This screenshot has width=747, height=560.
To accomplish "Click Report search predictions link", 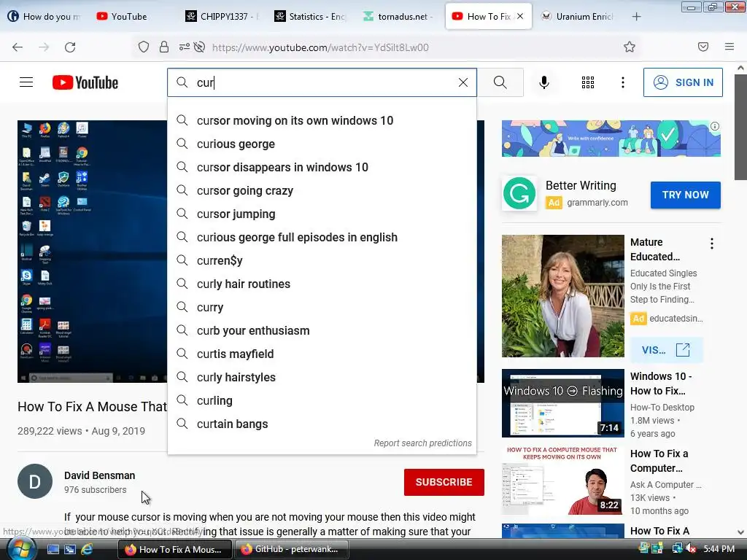I will pyautogui.click(x=422, y=443).
